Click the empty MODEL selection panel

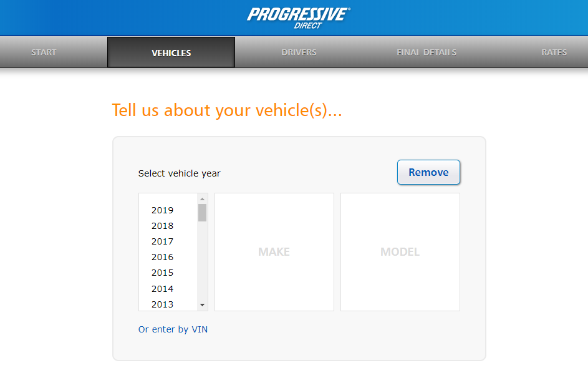pos(400,251)
